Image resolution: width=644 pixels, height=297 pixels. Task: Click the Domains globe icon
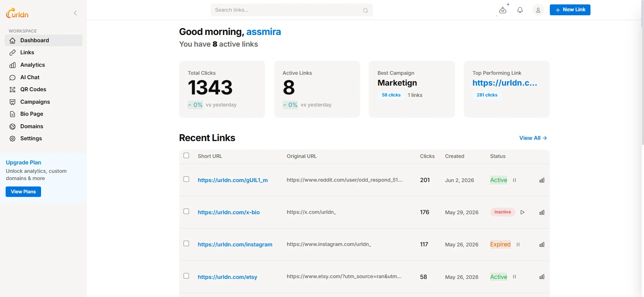[12, 126]
